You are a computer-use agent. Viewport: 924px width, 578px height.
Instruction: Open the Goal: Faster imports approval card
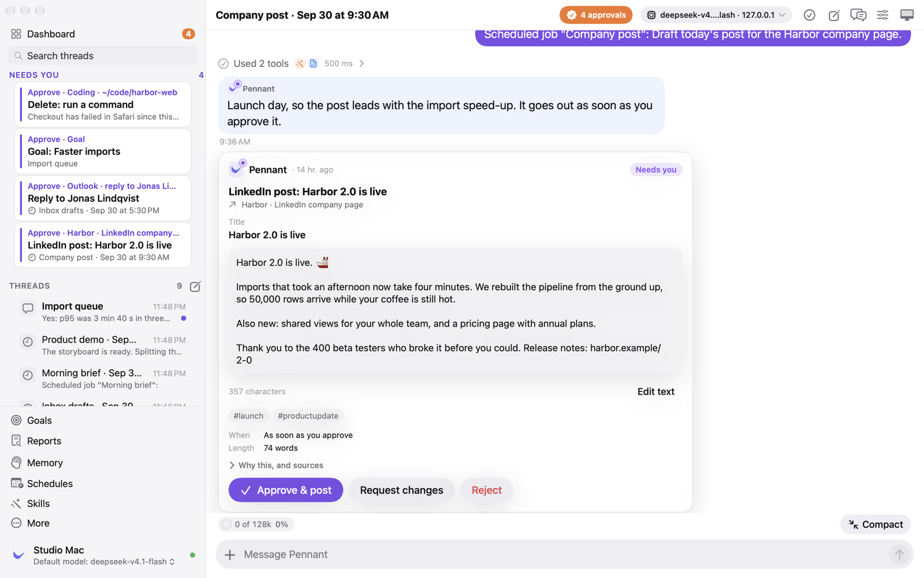(103, 151)
